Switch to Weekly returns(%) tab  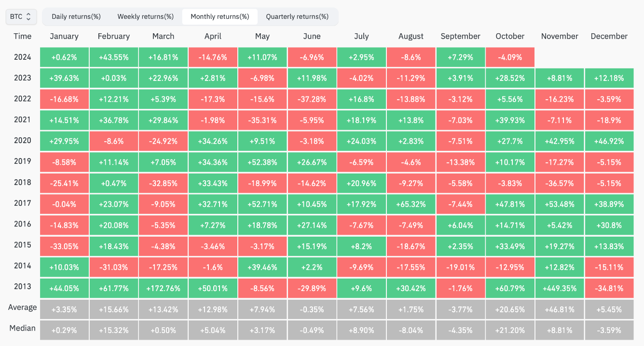[146, 16]
